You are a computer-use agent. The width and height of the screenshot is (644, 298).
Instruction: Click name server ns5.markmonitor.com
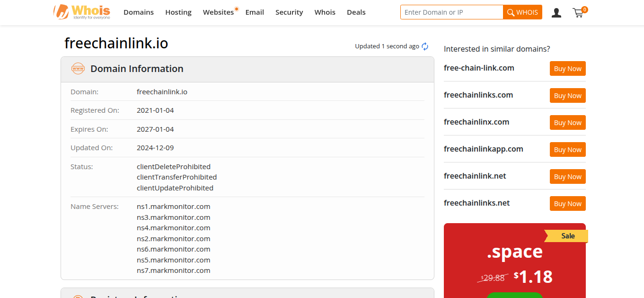pyautogui.click(x=174, y=260)
